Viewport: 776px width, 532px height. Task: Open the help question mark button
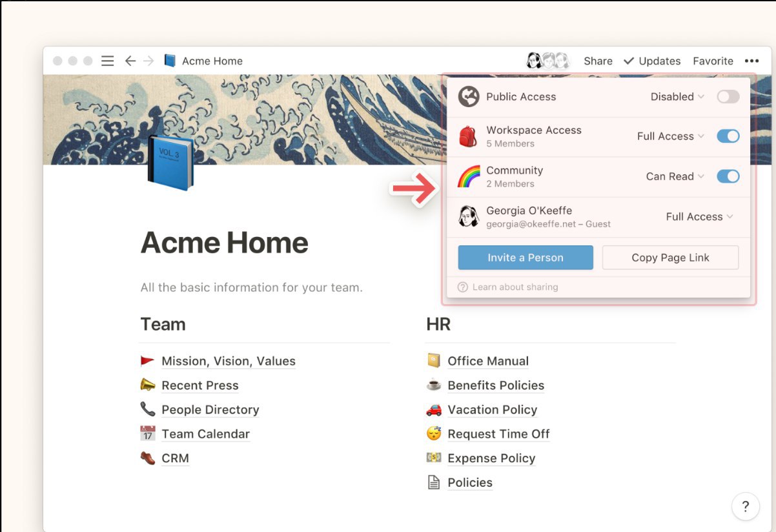click(745, 506)
